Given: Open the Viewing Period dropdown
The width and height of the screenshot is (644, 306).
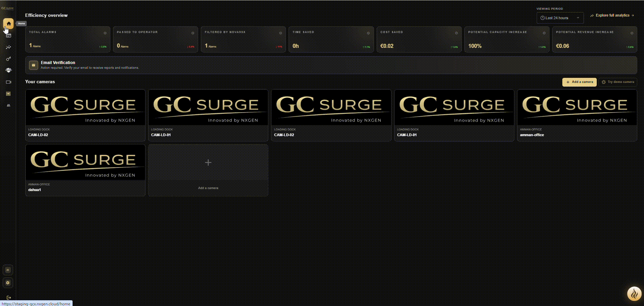Looking at the screenshot, I should (x=560, y=18).
